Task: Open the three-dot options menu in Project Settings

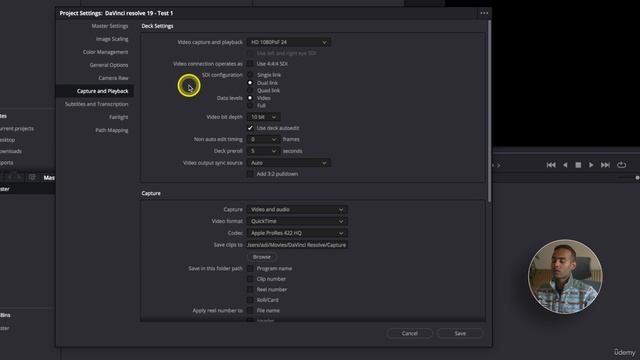Action: (x=484, y=13)
